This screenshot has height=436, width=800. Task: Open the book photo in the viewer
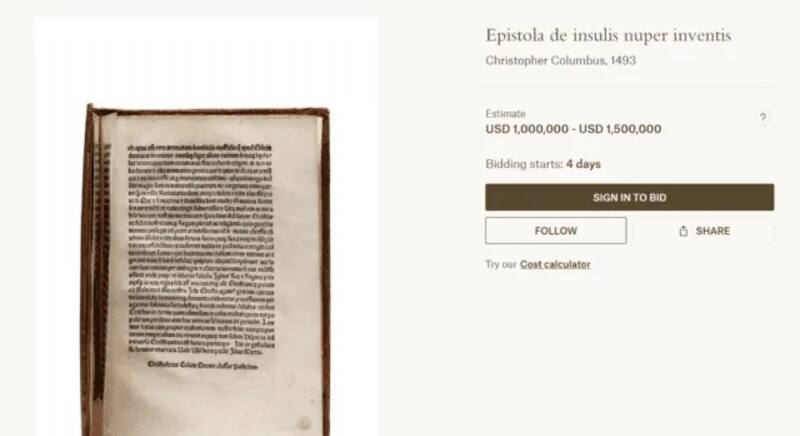click(206, 226)
